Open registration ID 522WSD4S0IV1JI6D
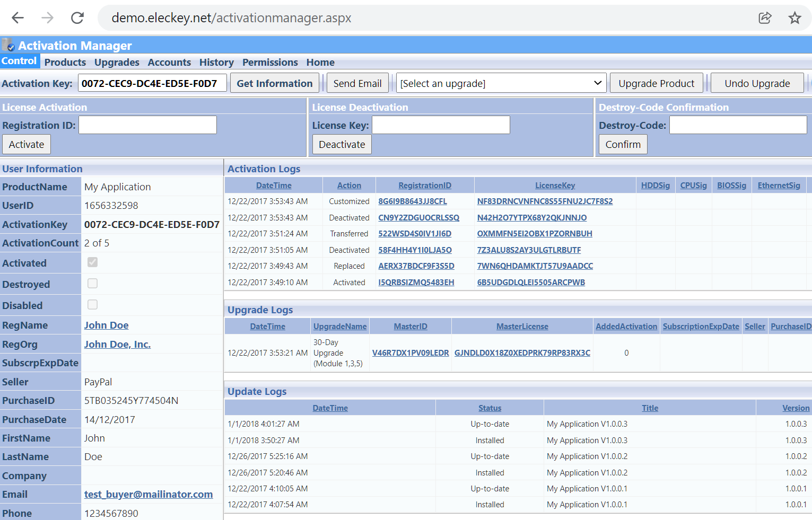This screenshot has height=520, width=812. pos(415,234)
